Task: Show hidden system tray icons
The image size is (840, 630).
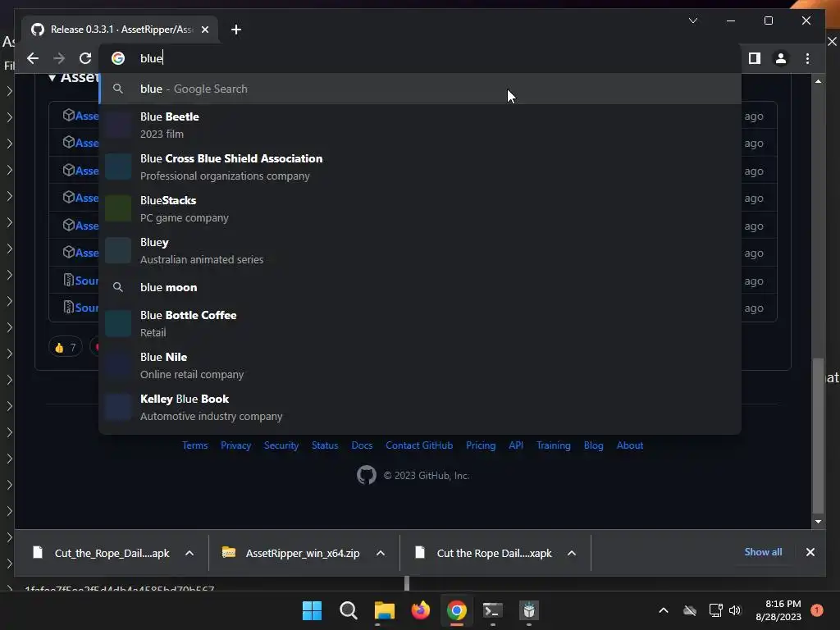Action: coord(663,610)
